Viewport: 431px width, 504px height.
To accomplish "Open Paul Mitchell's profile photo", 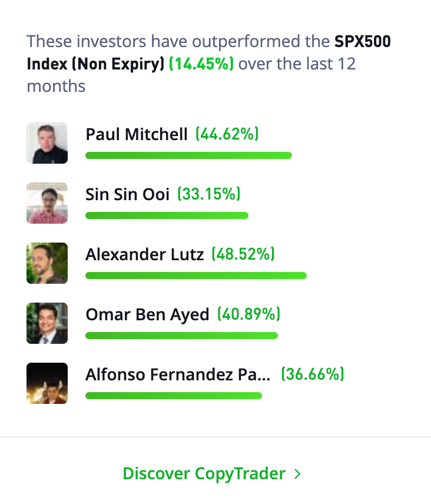I will [47, 143].
